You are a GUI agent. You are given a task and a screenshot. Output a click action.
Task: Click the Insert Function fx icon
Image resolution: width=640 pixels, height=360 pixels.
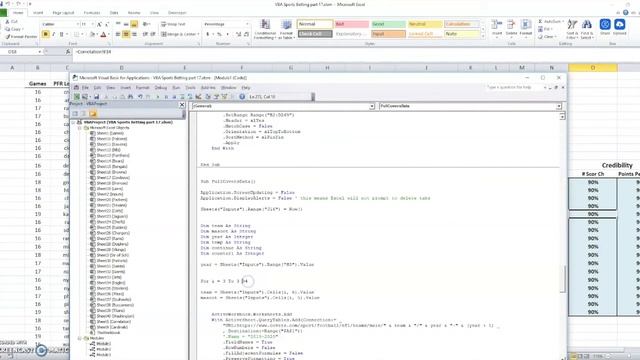click(x=68, y=52)
